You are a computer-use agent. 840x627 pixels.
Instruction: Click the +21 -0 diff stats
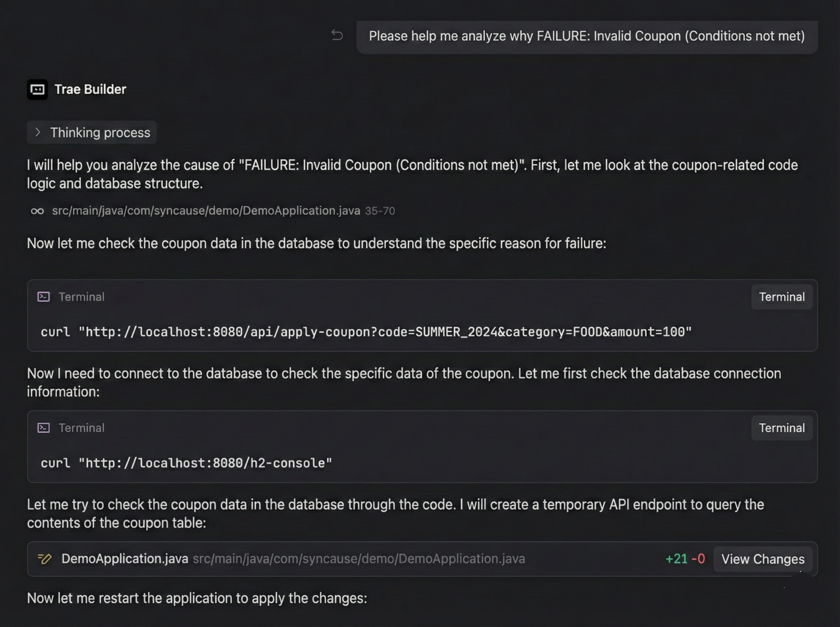pos(685,559)
